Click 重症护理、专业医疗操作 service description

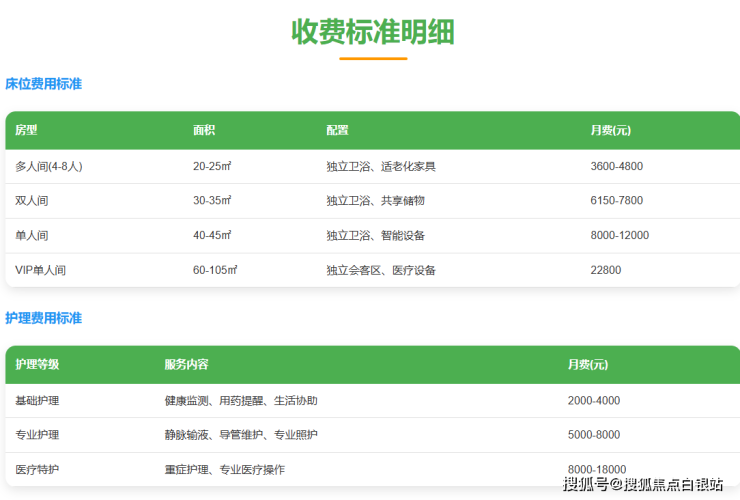[225, 470]
